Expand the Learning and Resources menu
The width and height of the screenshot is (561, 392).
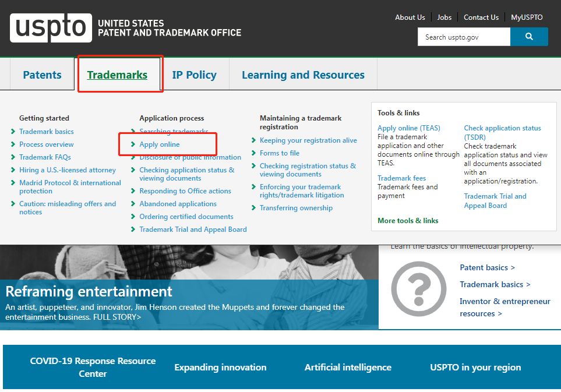303,75
